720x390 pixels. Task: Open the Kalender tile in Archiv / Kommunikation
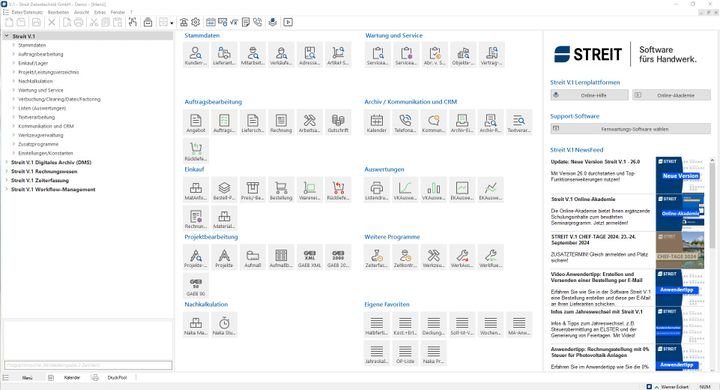pyautogui.click(x=377, y=123)
